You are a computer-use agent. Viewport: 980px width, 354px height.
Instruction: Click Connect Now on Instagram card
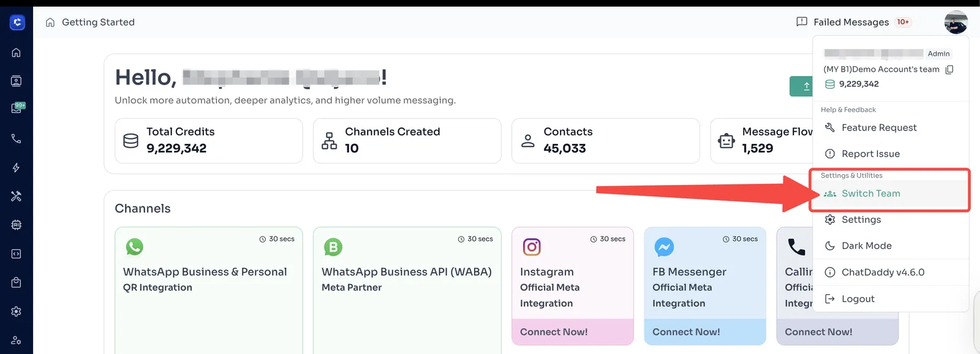(554, 332)
